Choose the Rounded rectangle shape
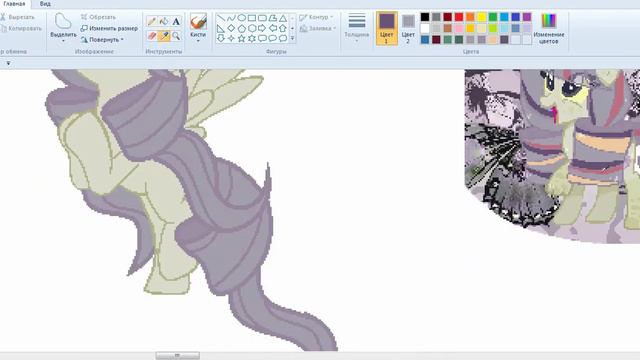 [262, 18]
